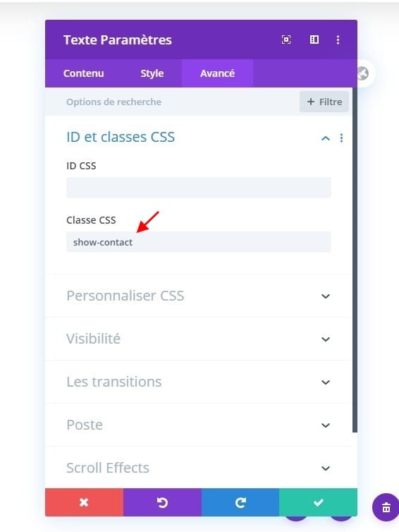Click the fullscreen expand modal icon
Image resolution: width=399 pixels, height=532 pixels.
[286, 40]
